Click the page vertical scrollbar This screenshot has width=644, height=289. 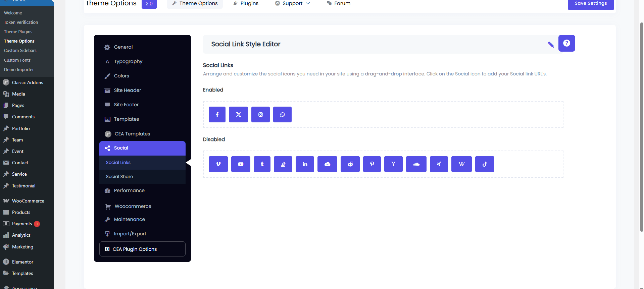click(642, 127)
